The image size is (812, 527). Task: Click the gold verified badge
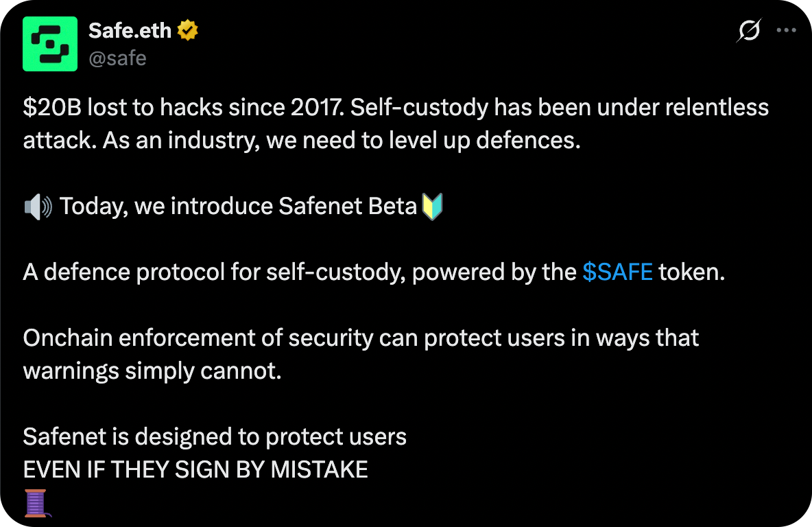click(x=188, y=31)
